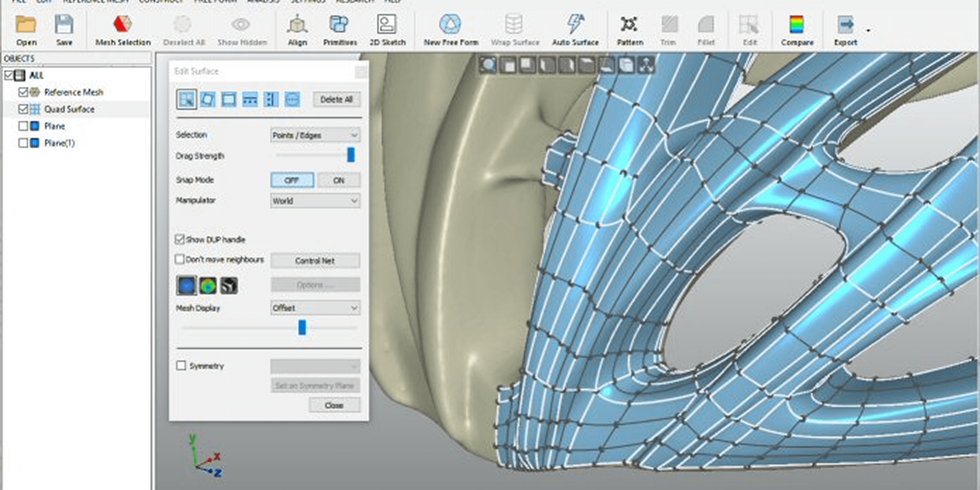Switch to the isometric cube view icon
This screenshot has height=490, width=980.
pos(626,65)
